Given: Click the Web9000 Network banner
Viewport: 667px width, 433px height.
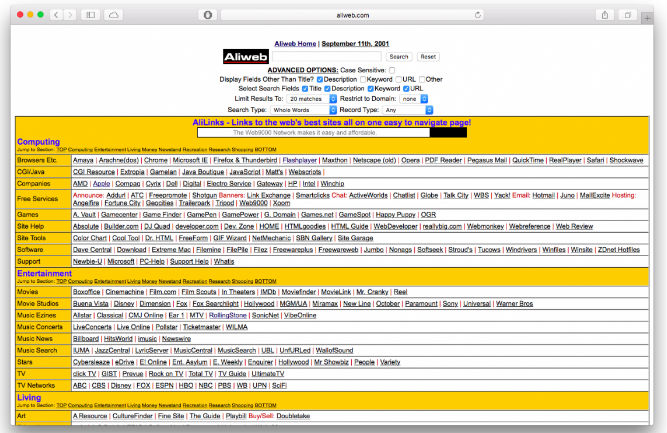Looking at the screenshot, I should (332, 133).
